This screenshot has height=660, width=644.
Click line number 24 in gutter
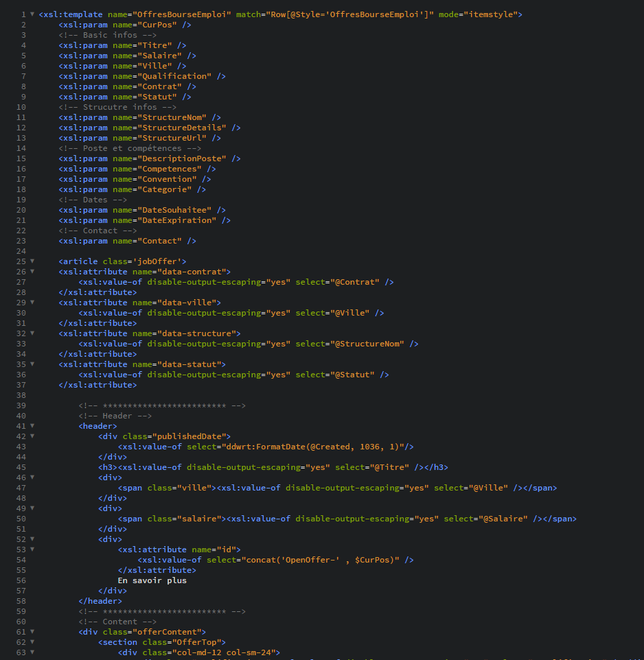coord(21,251)
